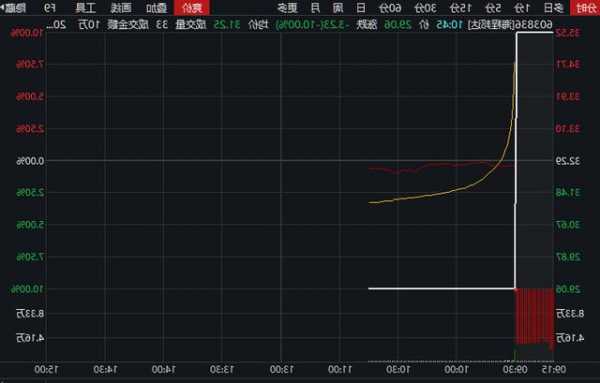Toggle the red 竞价 auction button

point(192,8)
